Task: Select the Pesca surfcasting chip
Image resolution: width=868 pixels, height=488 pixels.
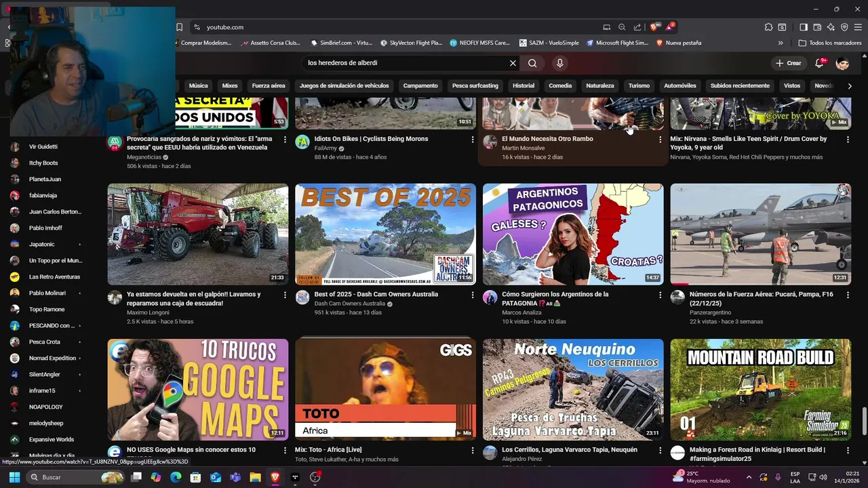Action: pyautogui.click(x=475, y=86)
